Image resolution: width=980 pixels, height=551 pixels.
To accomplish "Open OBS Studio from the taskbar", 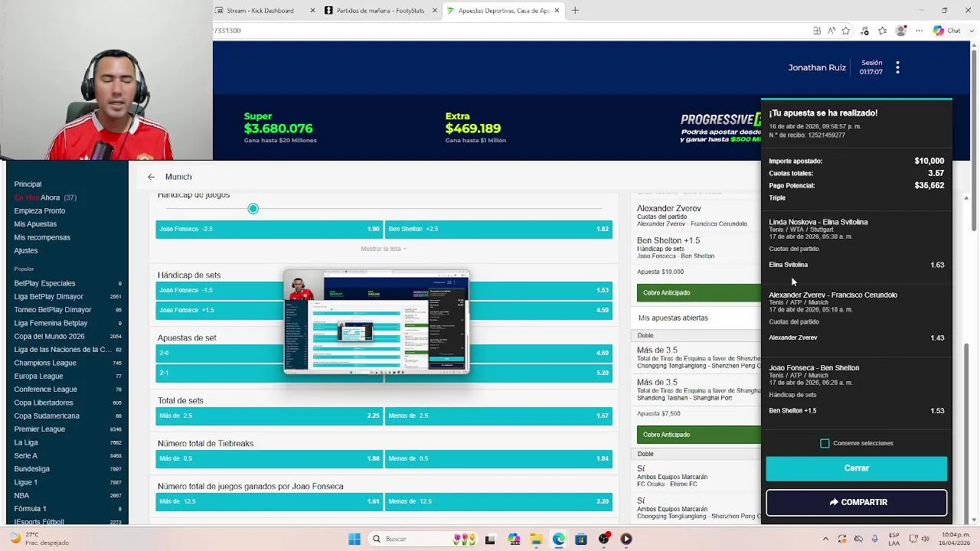I will 604,539.
